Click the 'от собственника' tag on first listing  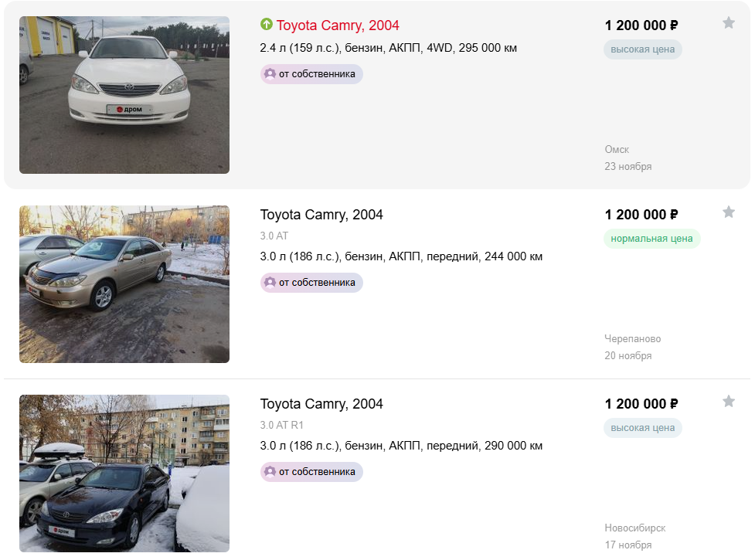[311, 74]
